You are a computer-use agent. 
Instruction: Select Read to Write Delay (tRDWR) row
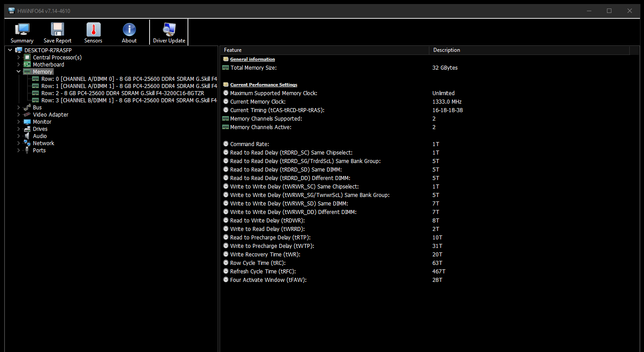(x=428, y=221)
